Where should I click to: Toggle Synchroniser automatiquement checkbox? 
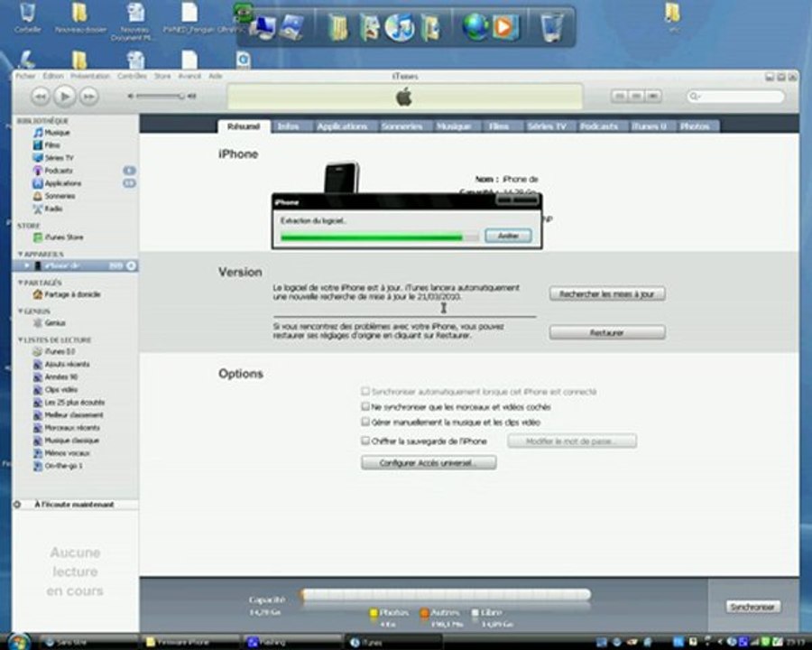pyautogui.click(x=365, y=391)
